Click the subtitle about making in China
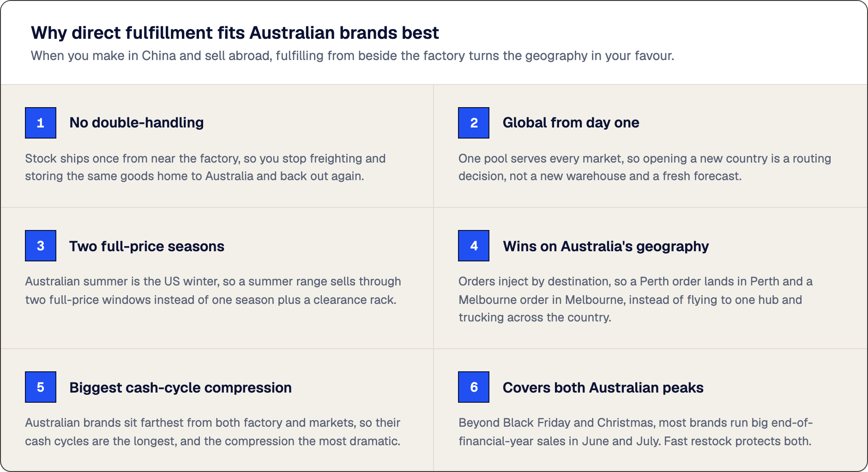This screenshot has height=472, width=868. click(352, 56)
